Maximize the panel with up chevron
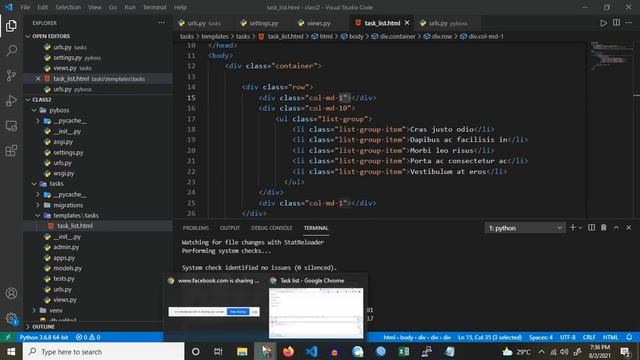This screenshot has width=640, height=360. coord(616,227)
